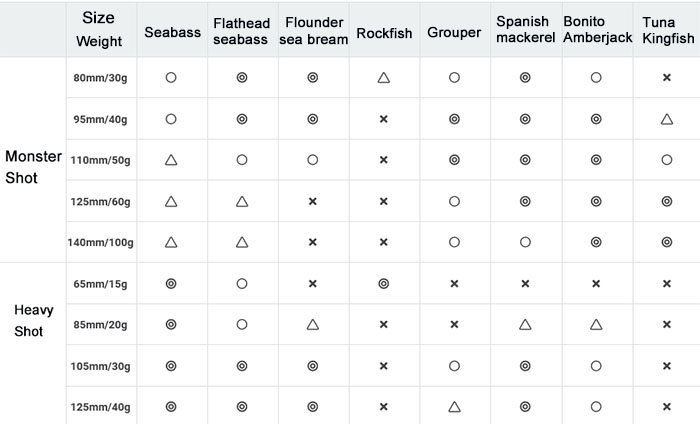Click the Size Weight header cell
Viewport: 700px width, 424px height.
[101, 29]
